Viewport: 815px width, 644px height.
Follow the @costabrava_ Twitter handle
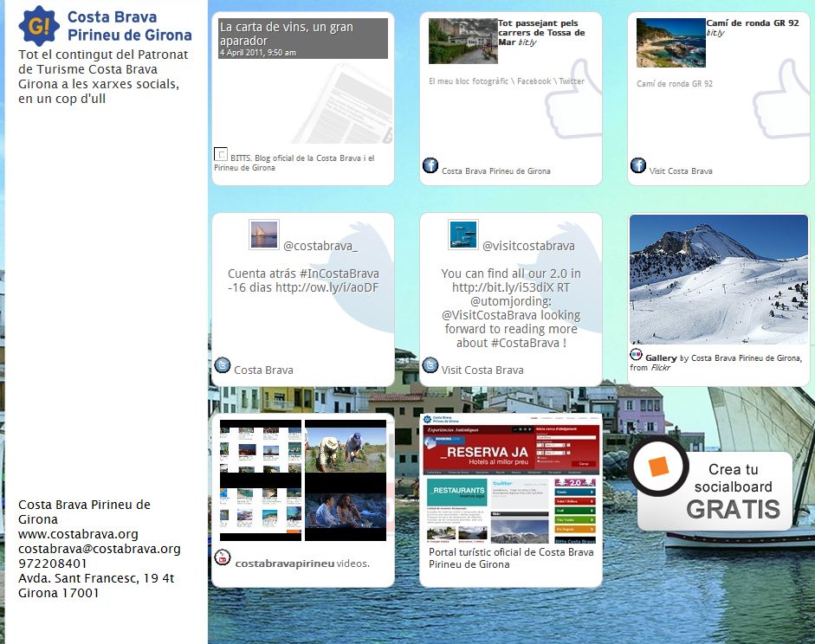(320, 246)
